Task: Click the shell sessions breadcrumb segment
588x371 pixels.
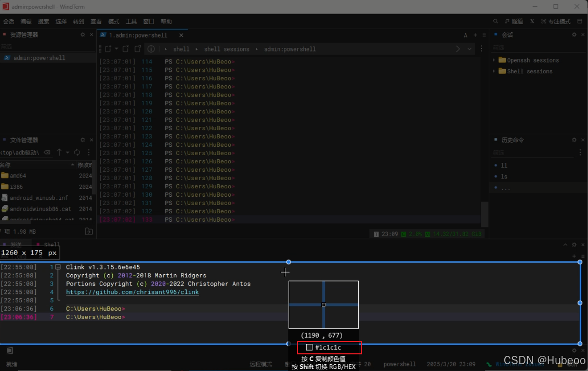Action: pyautogui.click(x=227, y=49)
